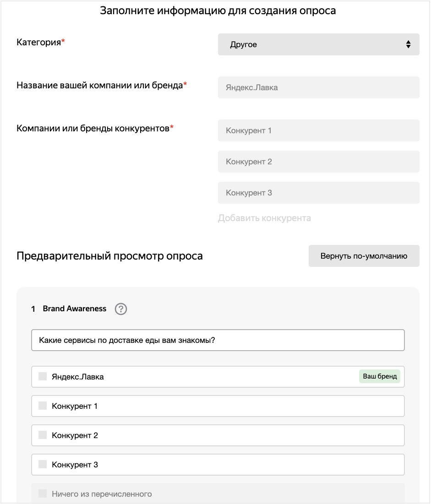
Task: Click the Конкурент 3 input field
Action: click(x=318, y=193)
